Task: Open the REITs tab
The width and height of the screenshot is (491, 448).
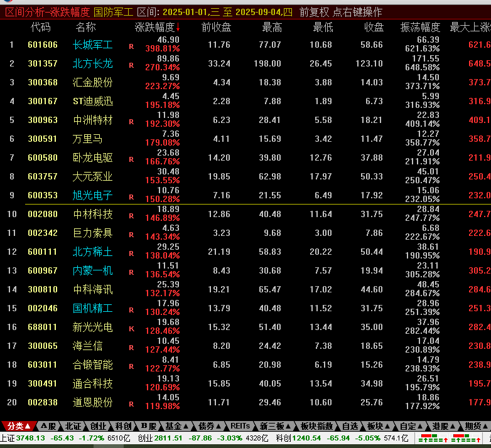Action: [240, 426]
